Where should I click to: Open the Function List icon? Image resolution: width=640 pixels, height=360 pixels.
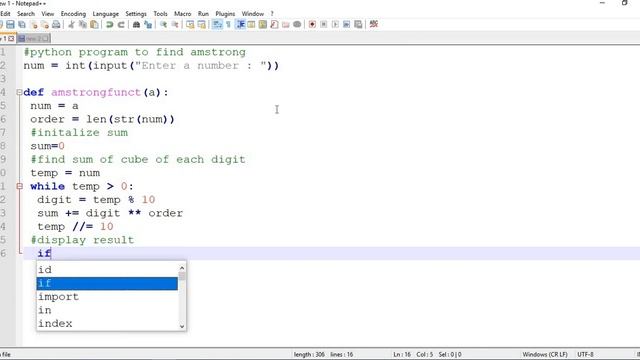(x=274, y=24)
